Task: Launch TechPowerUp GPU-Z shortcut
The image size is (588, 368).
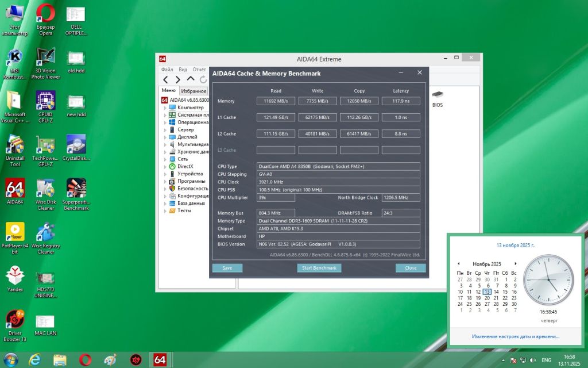Action: (45, 151)
